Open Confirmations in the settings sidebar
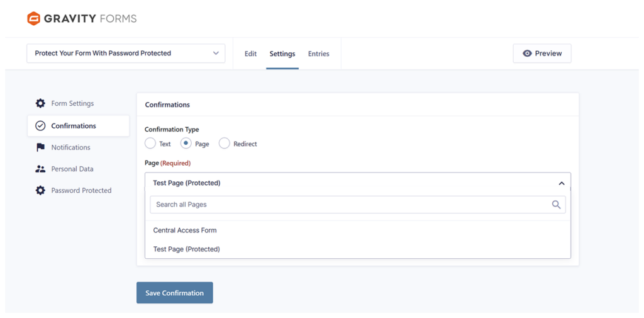This screenshot has width=644, height=318. coord(78,126)
